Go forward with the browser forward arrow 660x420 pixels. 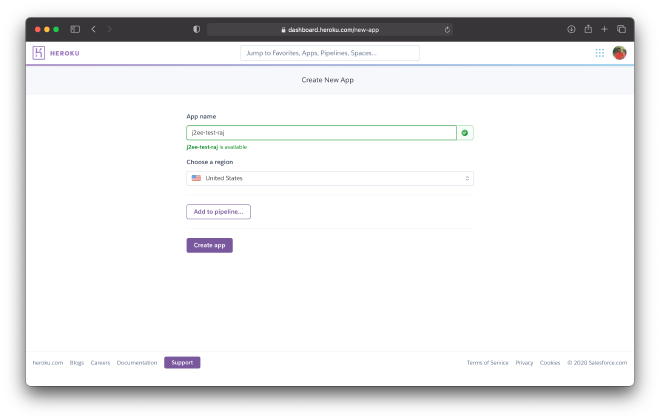pos(109,29)
